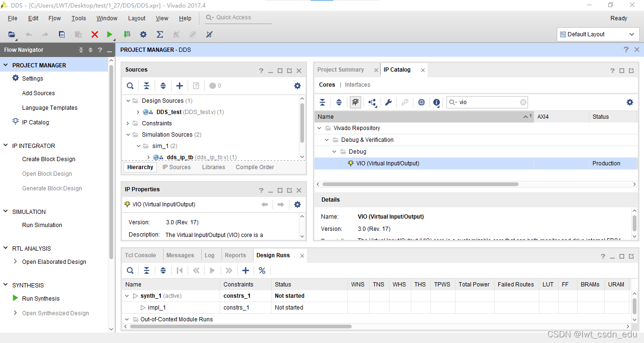Collapse the SIMULATION section

[6, 212]
